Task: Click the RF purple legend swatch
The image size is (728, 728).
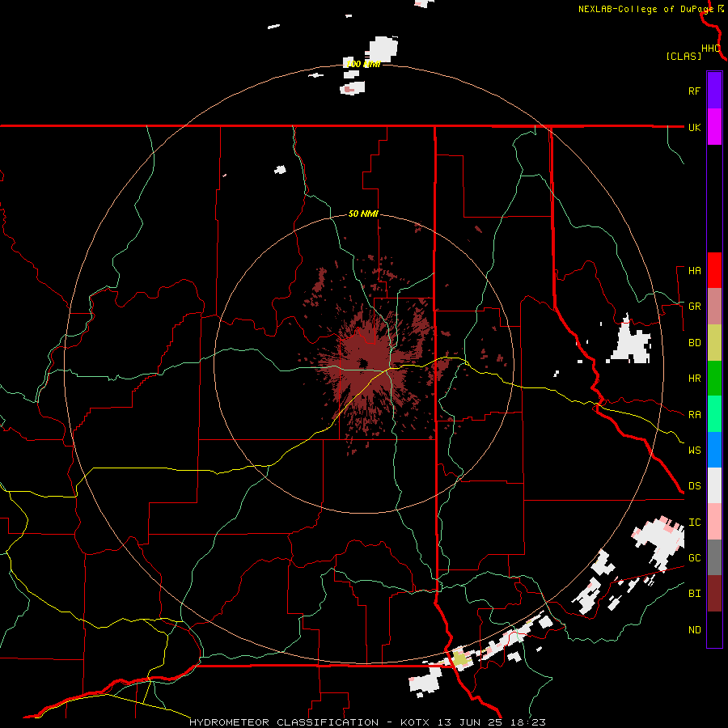Action: tap(714, 91)
